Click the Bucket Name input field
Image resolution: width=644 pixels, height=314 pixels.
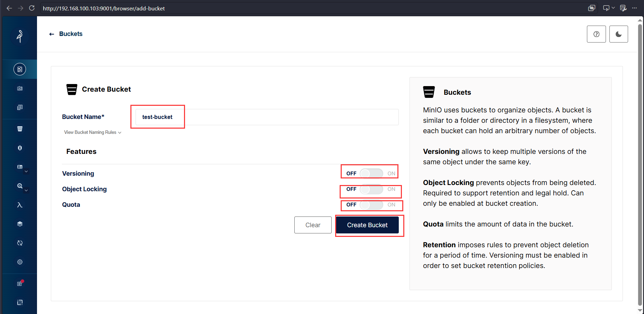(x=267, y=117)
